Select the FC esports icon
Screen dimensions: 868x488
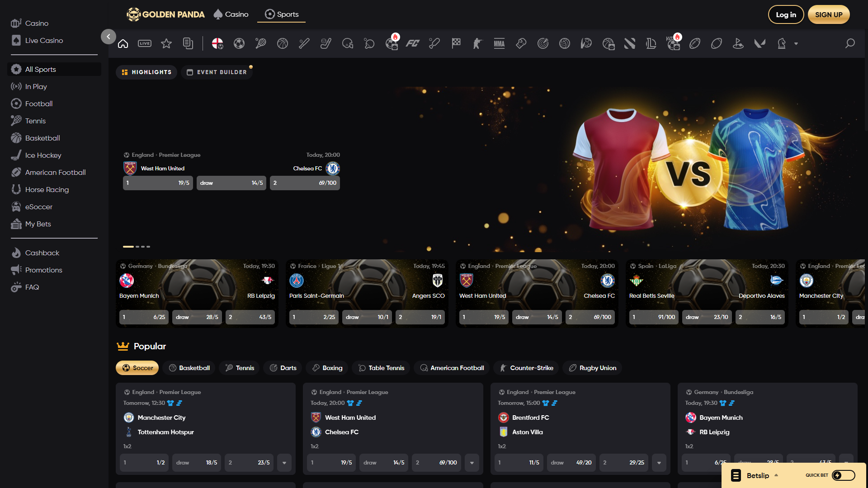tap(412, 43)
